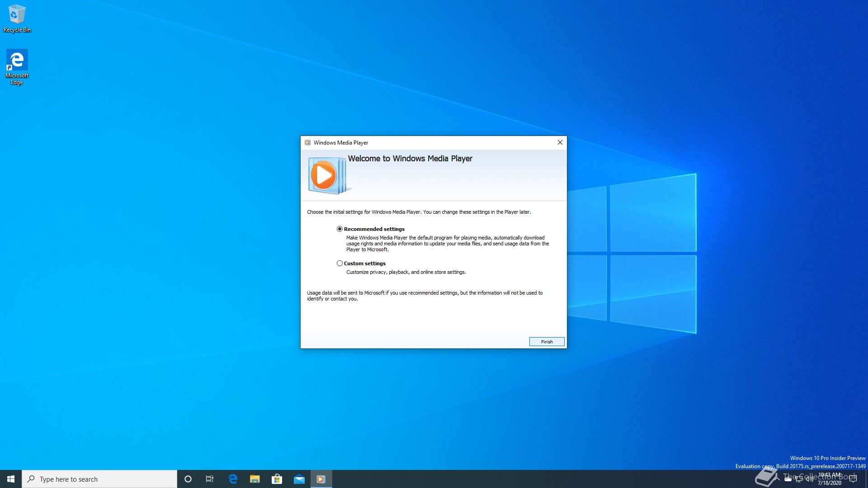
Task: Open the Windows Start menu
Action: 11,479
